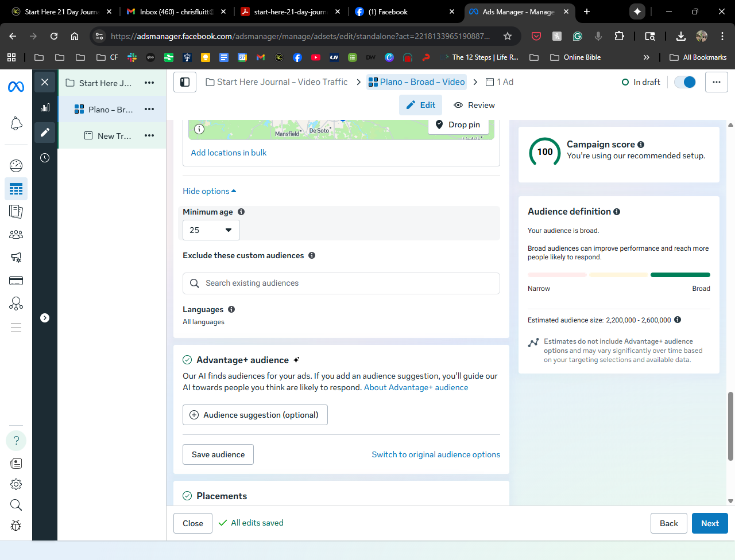
Task: Open the Campaigns table grid icon
Action: pos(16,189)
